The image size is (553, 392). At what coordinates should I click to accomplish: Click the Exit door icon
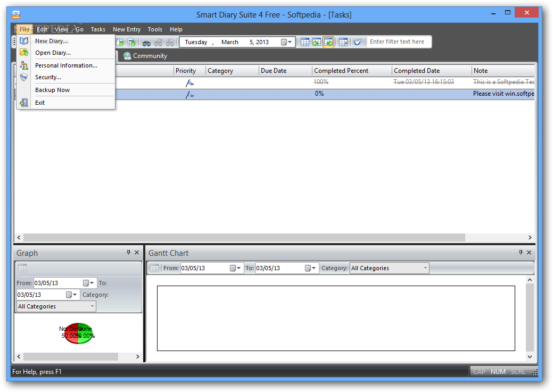(x=24, y=103)
